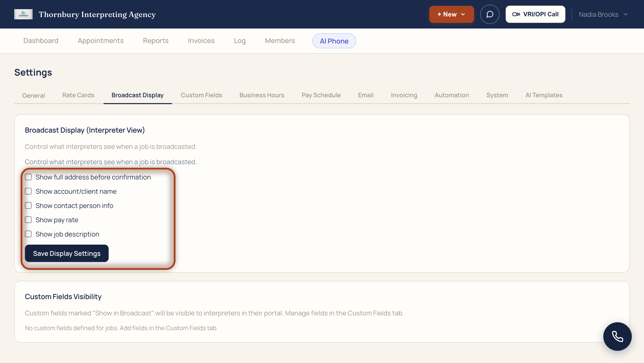Screen dimensions: 644x363
Task: Enable Show full address before confirmation
Action: 28,177
